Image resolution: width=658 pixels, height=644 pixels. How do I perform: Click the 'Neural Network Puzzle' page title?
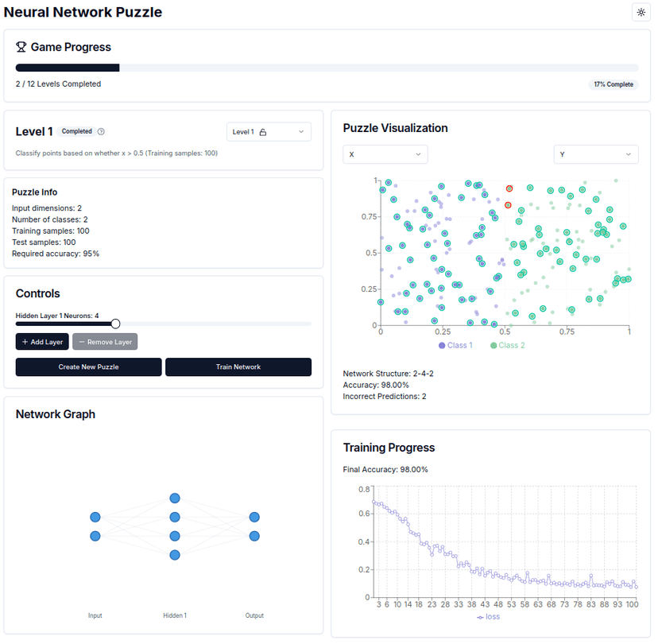click(83, 12)
